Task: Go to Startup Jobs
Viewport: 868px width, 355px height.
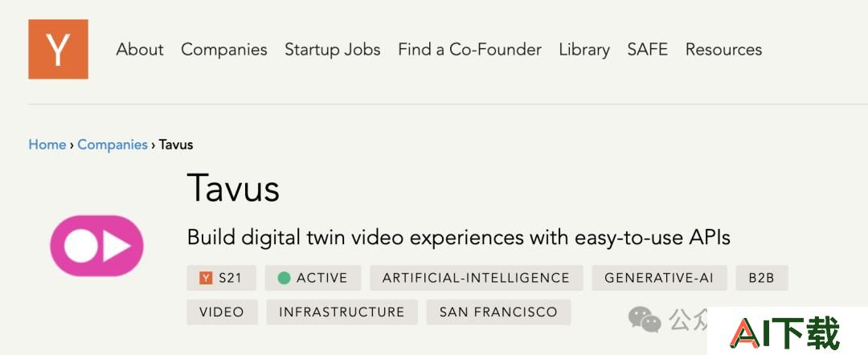Action: point(333,50)
